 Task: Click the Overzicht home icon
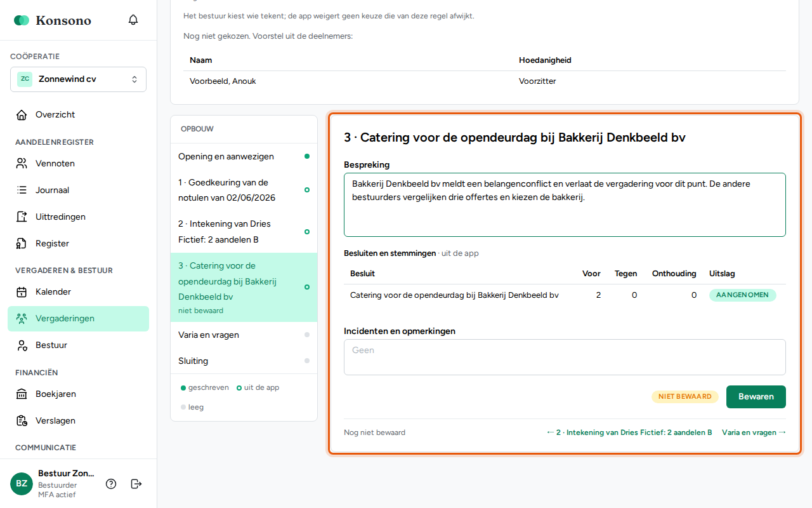(22, 115)
